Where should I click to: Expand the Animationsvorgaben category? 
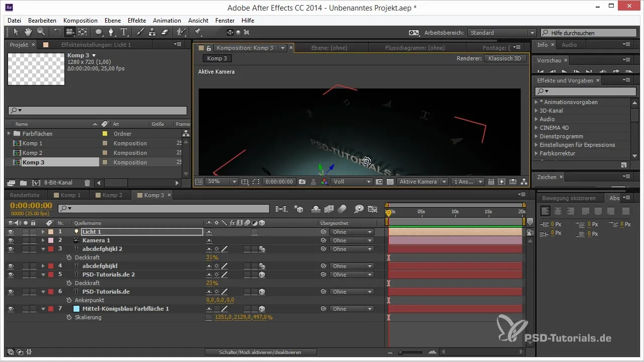point(536,102)
